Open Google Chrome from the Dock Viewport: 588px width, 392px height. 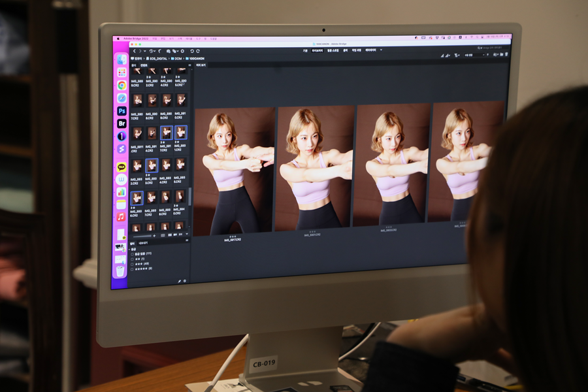point(122,85)
